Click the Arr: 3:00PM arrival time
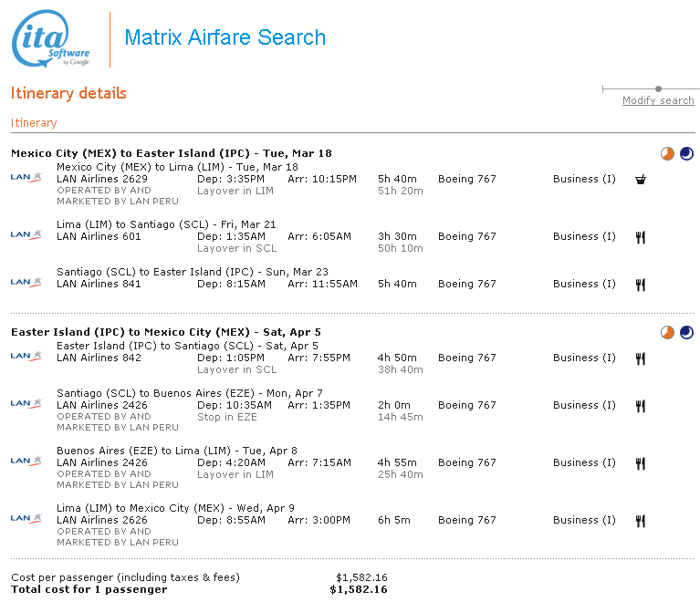 319,520
